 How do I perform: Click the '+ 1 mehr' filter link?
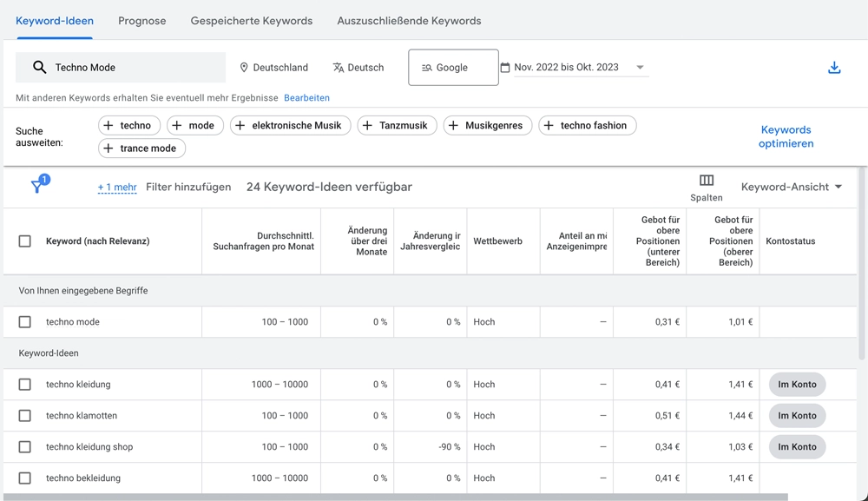(x=117, y=187)
